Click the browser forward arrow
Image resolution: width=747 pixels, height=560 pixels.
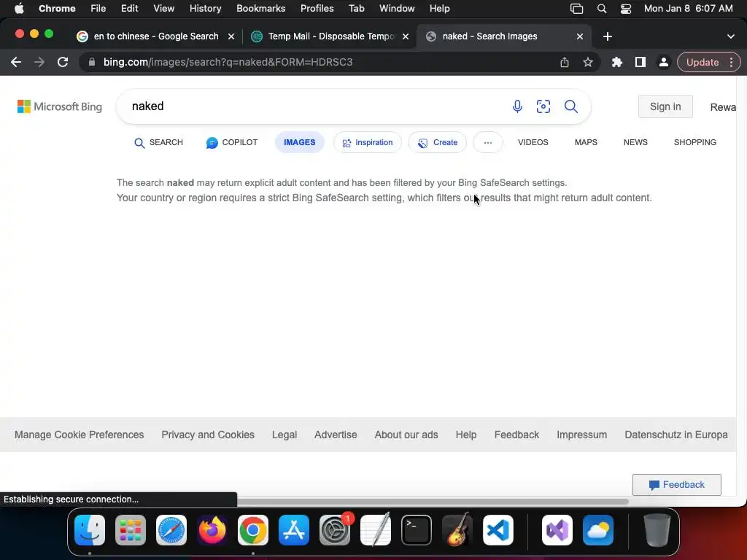(39, 62)
